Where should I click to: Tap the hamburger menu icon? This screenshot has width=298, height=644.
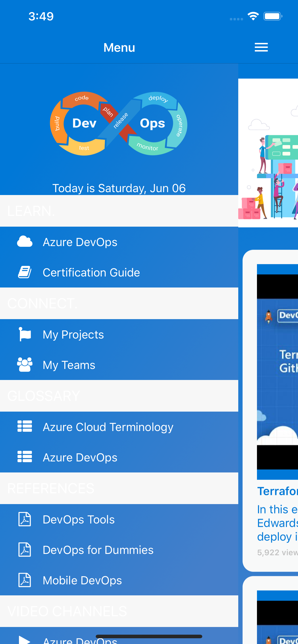[261, 47]
